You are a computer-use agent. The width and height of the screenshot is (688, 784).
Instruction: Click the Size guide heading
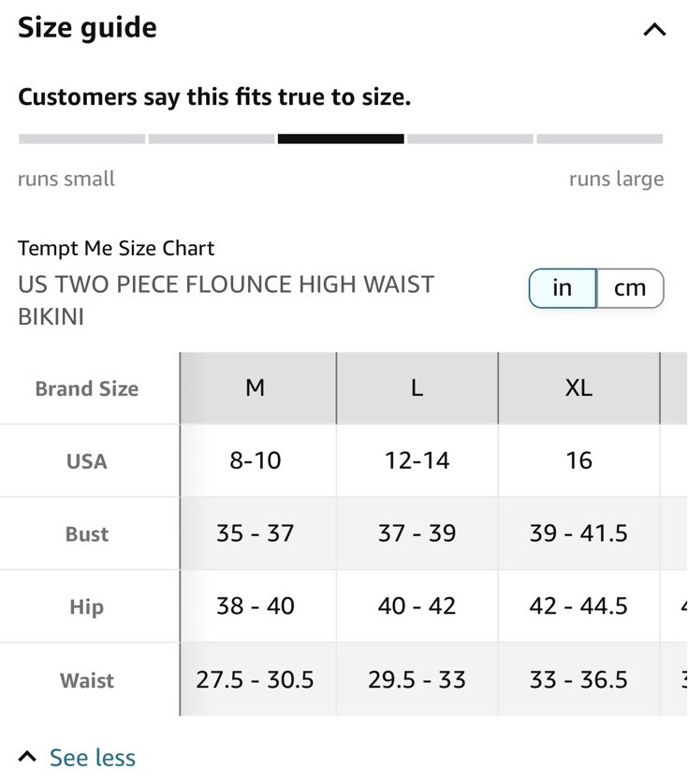(x=87, y=28)
